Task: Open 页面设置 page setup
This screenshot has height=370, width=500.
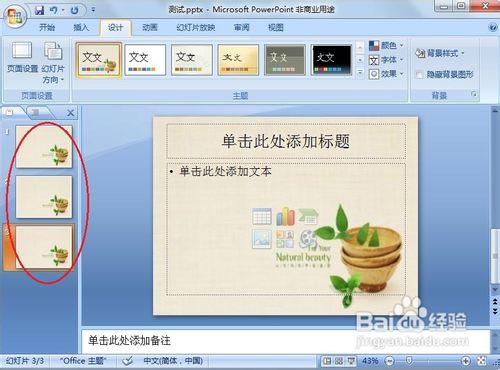Action: tap(22, 57)
